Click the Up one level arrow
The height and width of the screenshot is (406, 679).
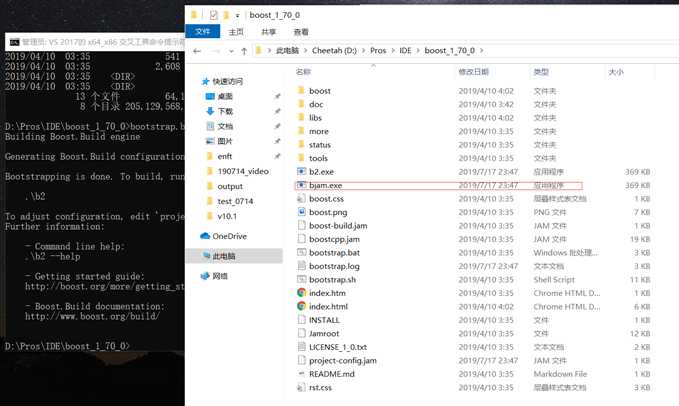244,51
